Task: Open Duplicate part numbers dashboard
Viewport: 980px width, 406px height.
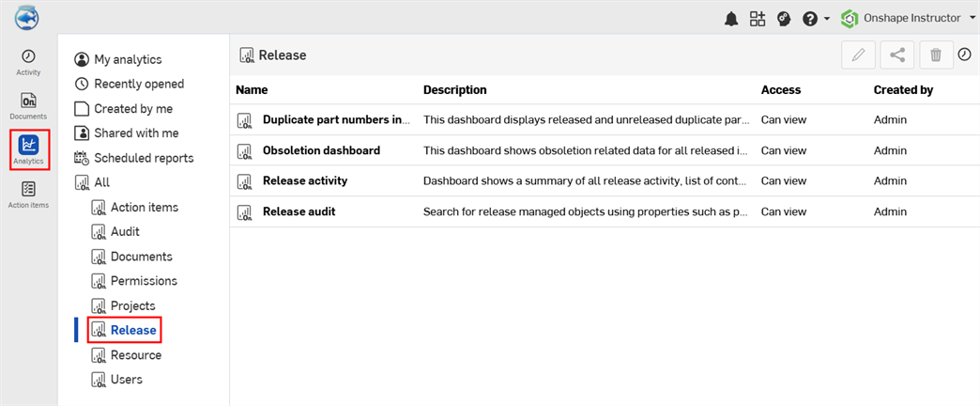Action: [337, 119]
